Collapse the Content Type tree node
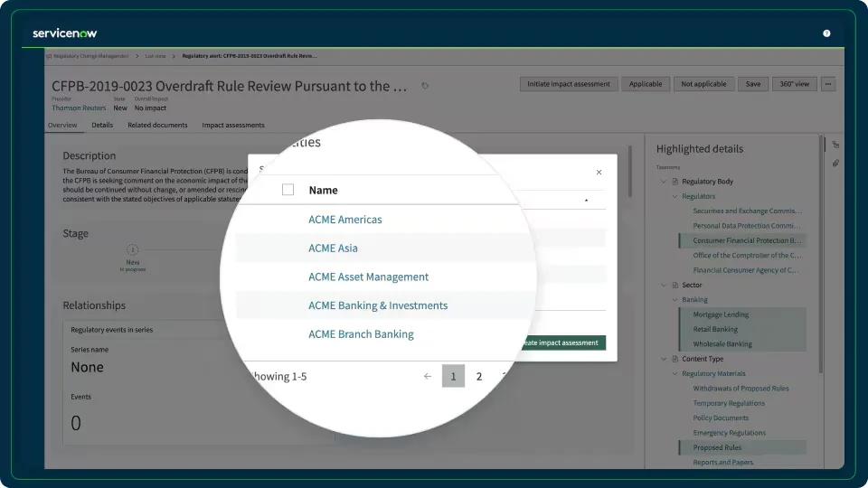 coord(664,359)
